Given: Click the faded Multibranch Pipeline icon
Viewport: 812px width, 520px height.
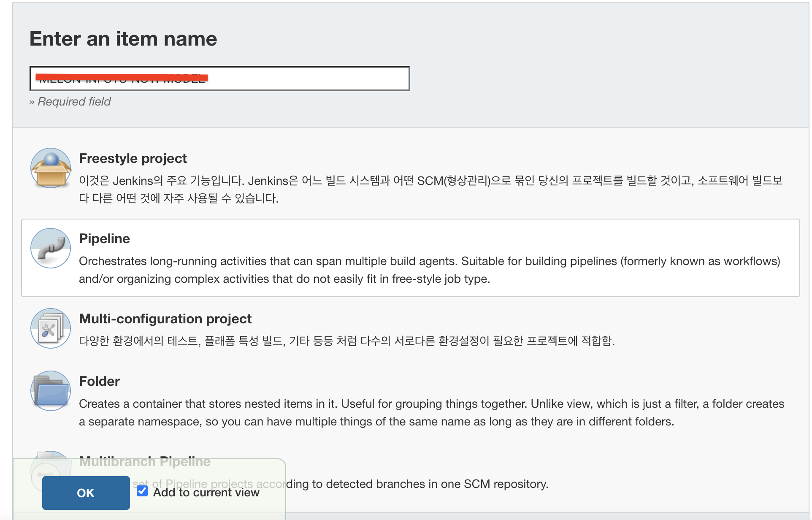Looking at the screenshot, I should [51, 464].
